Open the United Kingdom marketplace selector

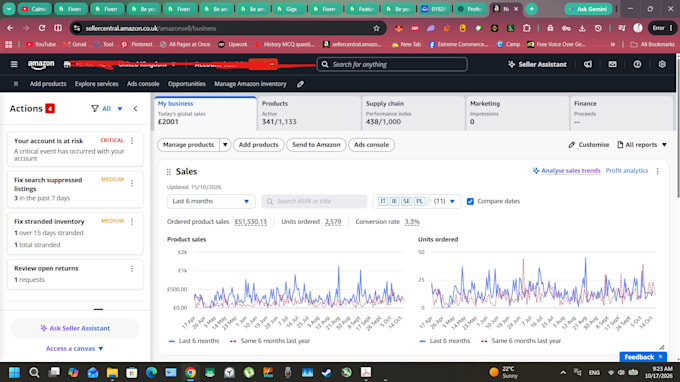point(147,65)
